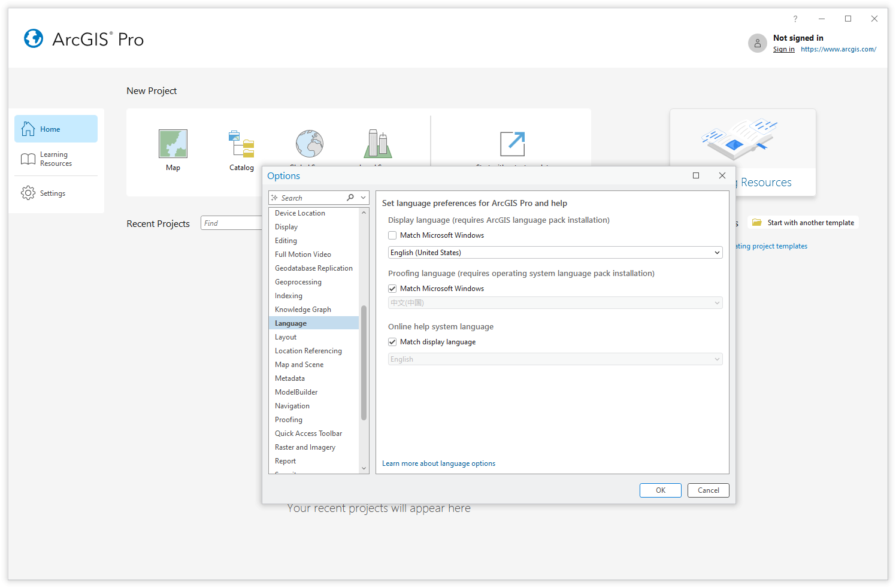The image size is (896, 588).
Task: Open Learn more about language options link
Action: point(438,463)
